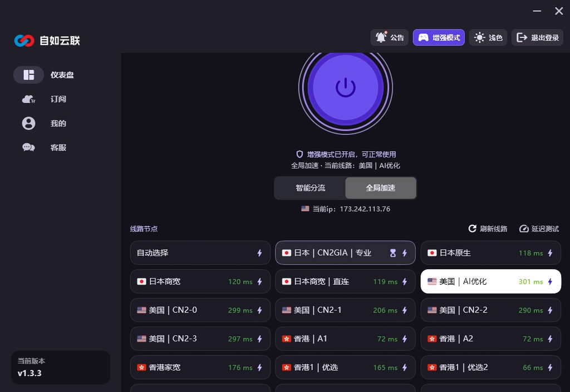Click the lightning icon on 香港 | A1
The height and width of the screenshot is (392, 570).
coord(405,339)
